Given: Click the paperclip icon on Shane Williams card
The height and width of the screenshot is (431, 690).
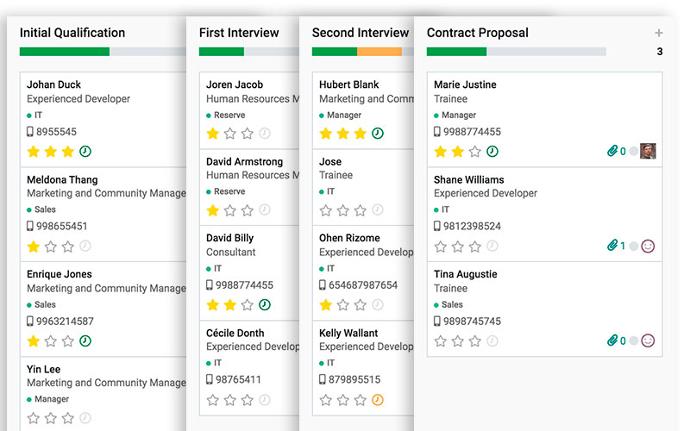Looking at the screenshot, I should (612, 245).
